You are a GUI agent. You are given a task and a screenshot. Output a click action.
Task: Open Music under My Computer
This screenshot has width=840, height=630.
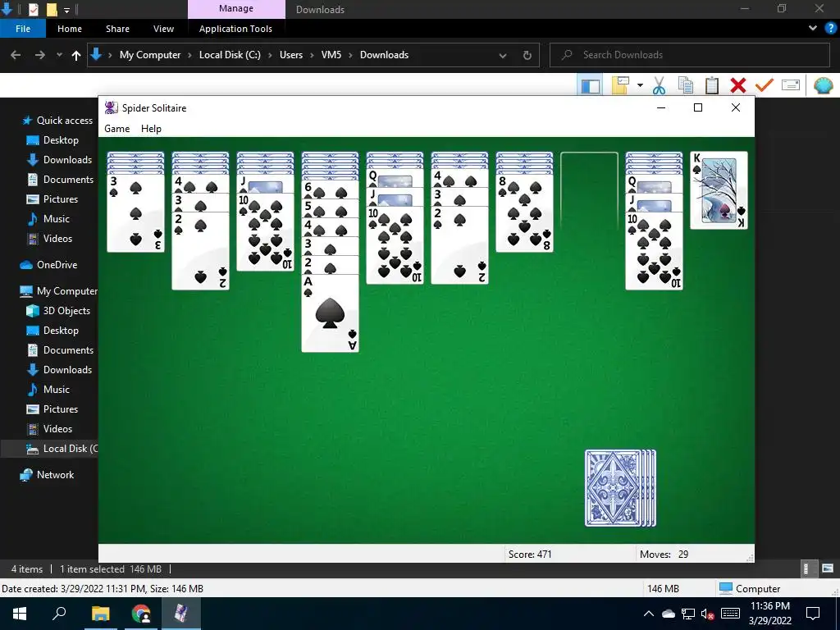click(x=48, y=390)
